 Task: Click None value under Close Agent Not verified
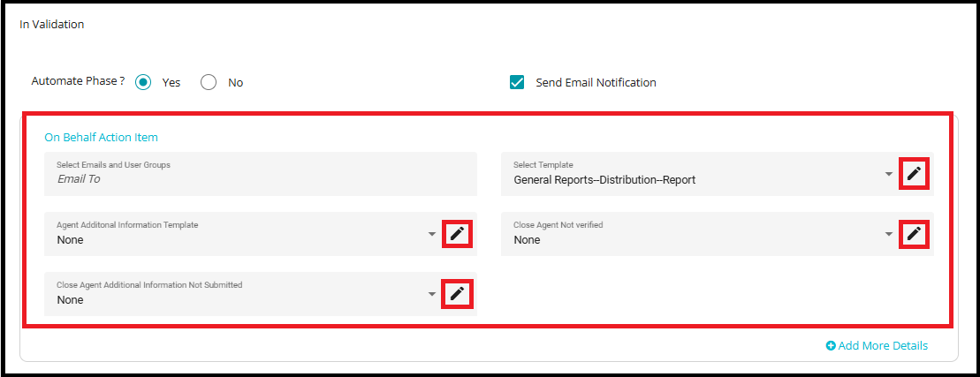coord(527,240)
